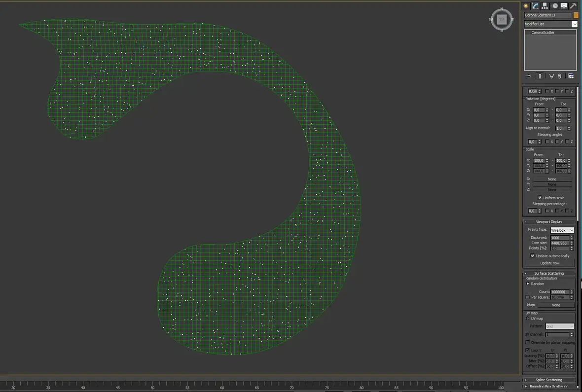Enable Stepping angle X checkbox
582x392 pixels.
click(547, 142)
